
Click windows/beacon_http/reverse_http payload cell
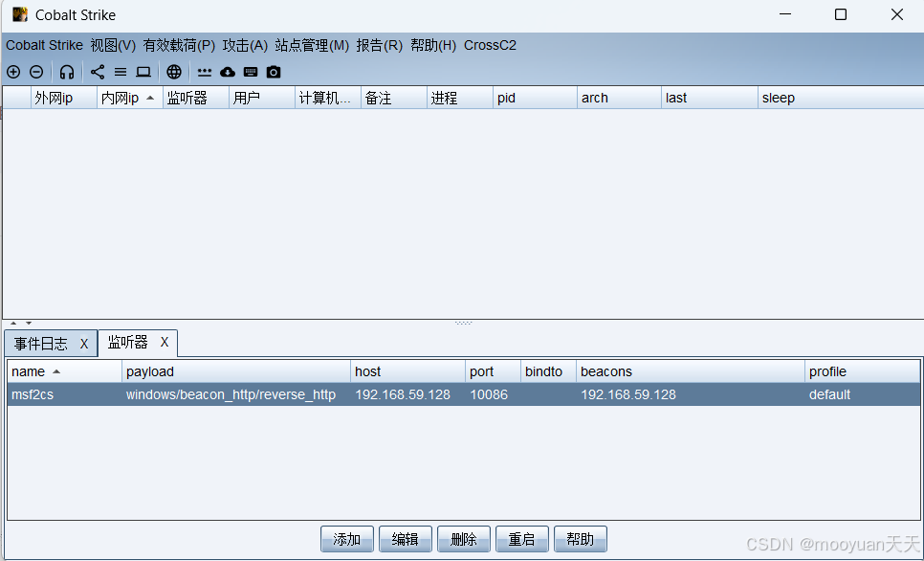tap(236, 394)
